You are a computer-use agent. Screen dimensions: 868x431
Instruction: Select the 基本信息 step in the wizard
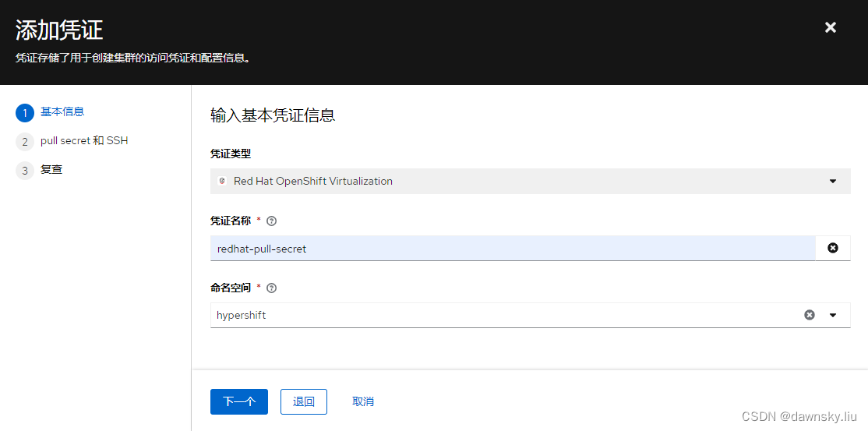tap(62, 112)
